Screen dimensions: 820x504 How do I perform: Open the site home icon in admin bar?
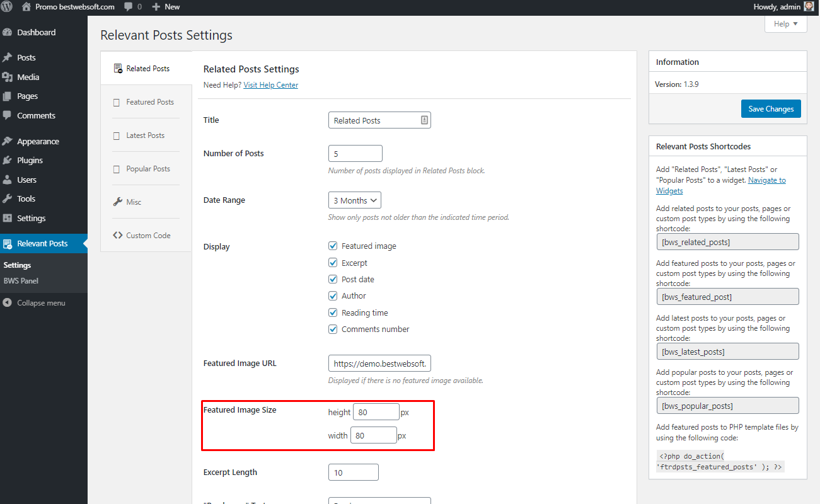tap(26, 7)
